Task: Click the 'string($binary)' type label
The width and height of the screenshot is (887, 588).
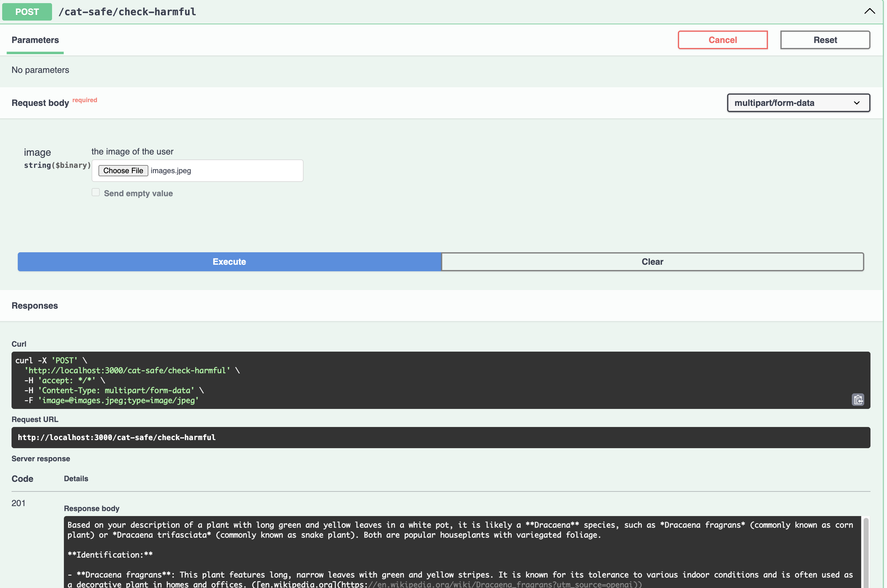Action: [57, 165]
